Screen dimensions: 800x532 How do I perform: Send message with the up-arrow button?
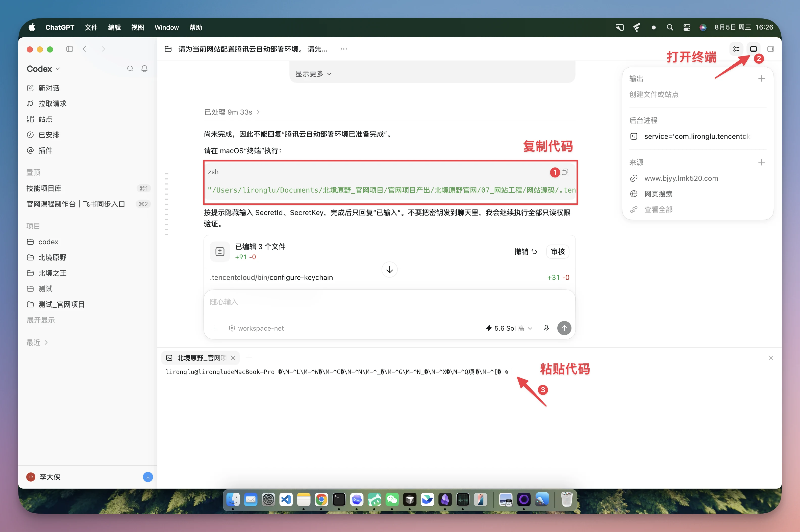click(564, 328)
